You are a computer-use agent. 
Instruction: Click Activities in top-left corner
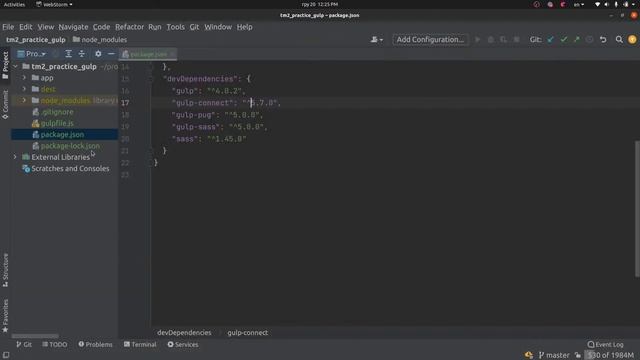click(x=14, y=4)
